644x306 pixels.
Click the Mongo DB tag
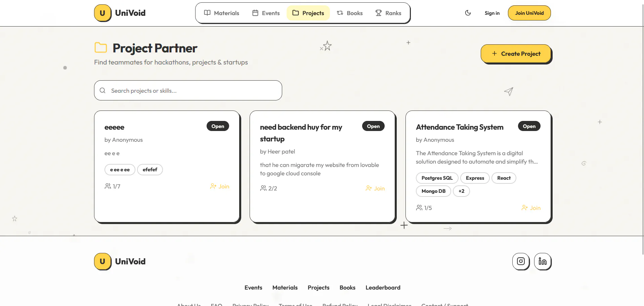[x=433, y=191]
